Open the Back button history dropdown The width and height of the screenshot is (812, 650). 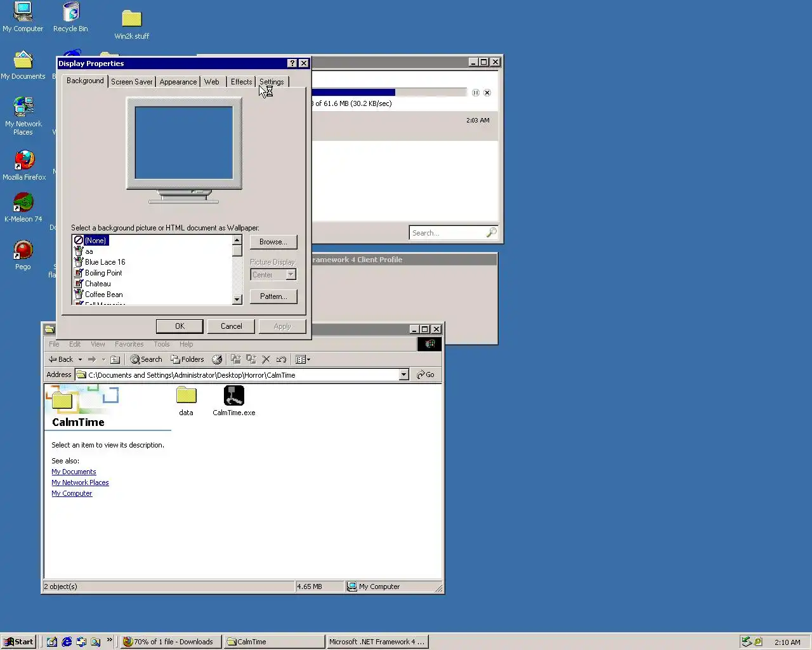[80, 359]
